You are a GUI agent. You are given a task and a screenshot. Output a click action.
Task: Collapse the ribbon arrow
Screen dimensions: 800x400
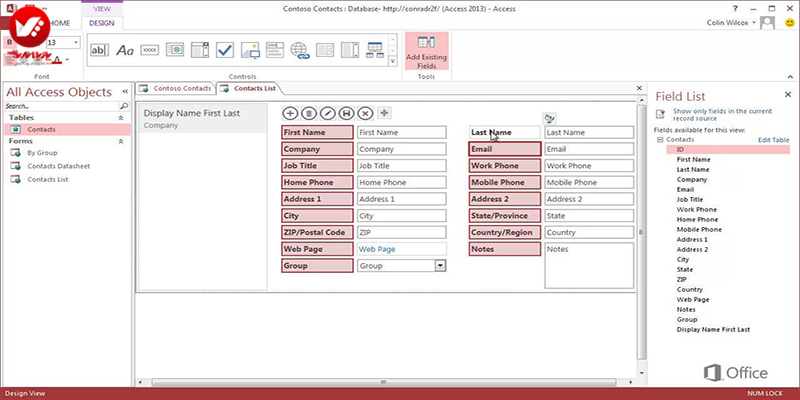click(x=790, y=77)
